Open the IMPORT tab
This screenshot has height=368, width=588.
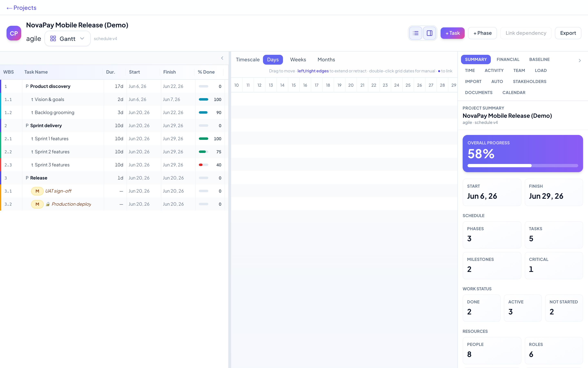click(x=473, y=82)
